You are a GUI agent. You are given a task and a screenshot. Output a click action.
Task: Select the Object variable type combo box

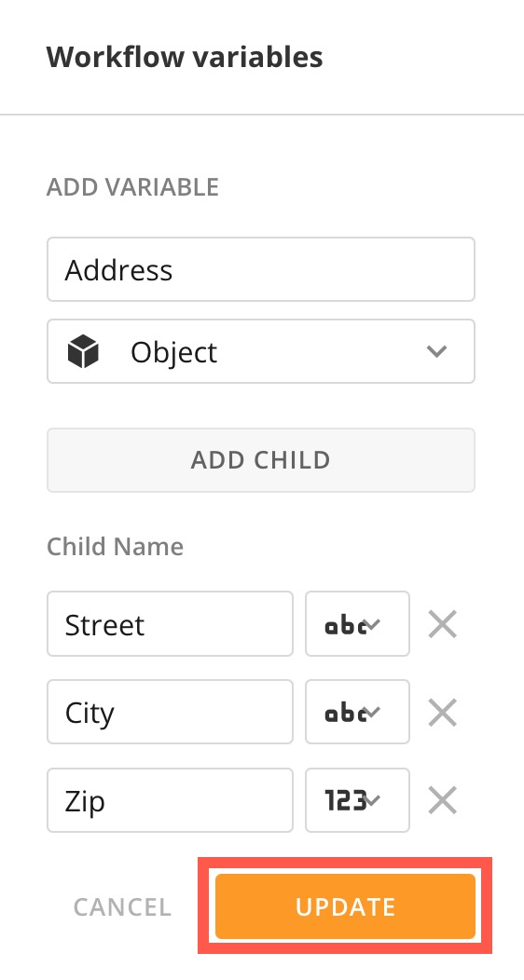click(261, 351)
